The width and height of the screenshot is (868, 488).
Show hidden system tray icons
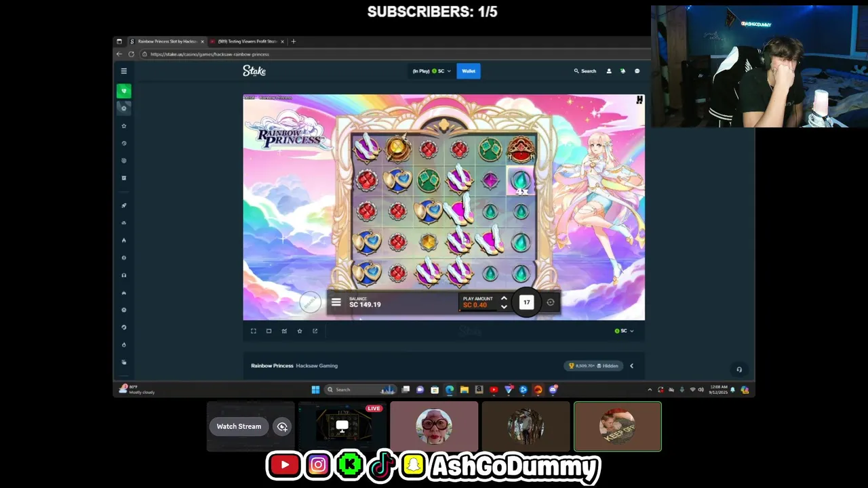click(x=650, y=390)
